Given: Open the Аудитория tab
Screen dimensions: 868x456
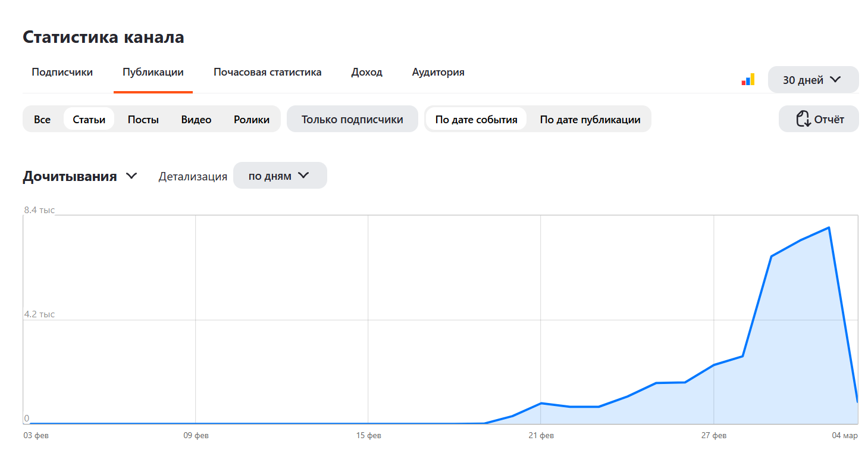Looking at the screenshot, I should pos(438,72).
